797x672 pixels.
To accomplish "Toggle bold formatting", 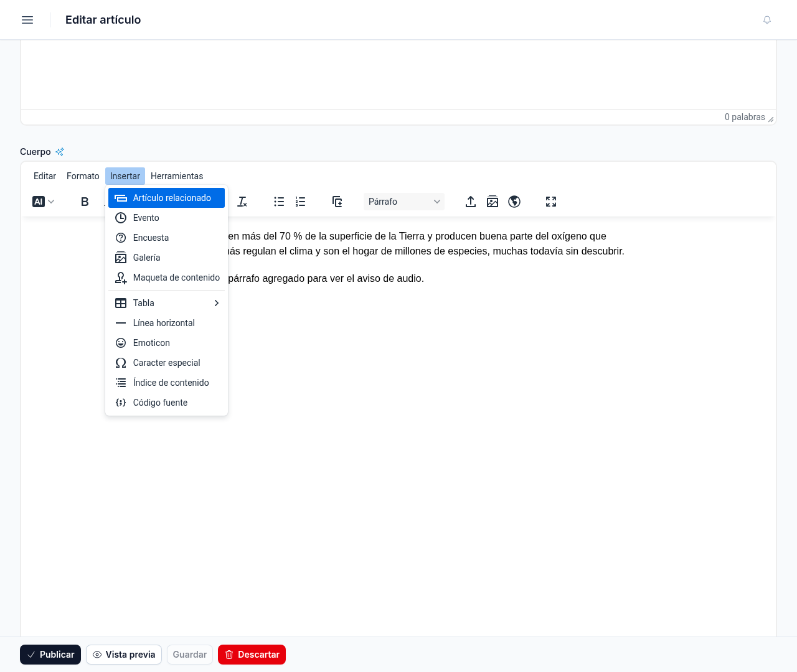I will click(85, 202).
